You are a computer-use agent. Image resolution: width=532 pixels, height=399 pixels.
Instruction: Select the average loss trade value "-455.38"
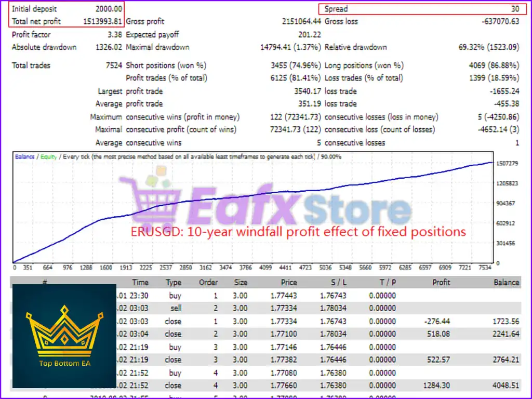506,104
